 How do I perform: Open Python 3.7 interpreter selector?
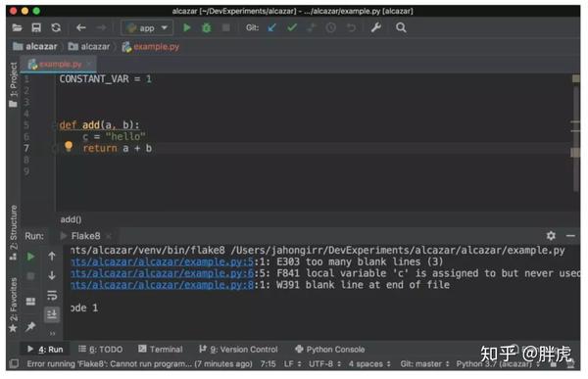(497, 364)
